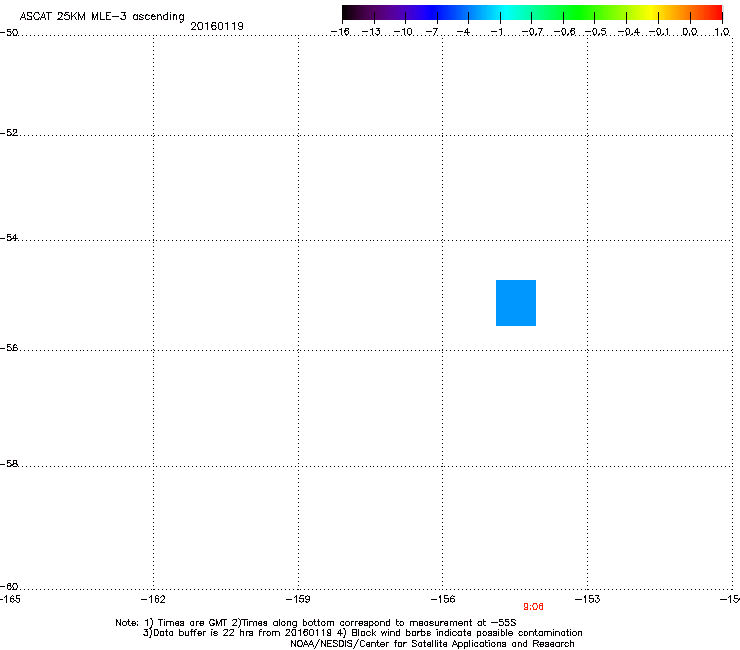Click the blue data rectangle near -55

point(516,303)
